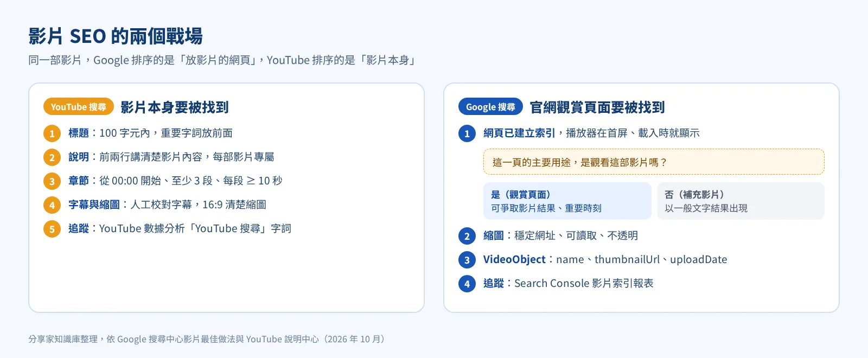868x358 pixels.
Task: Click the orange number 4 circle beside 字幕與縮圖
Action: tap(52, 205)
